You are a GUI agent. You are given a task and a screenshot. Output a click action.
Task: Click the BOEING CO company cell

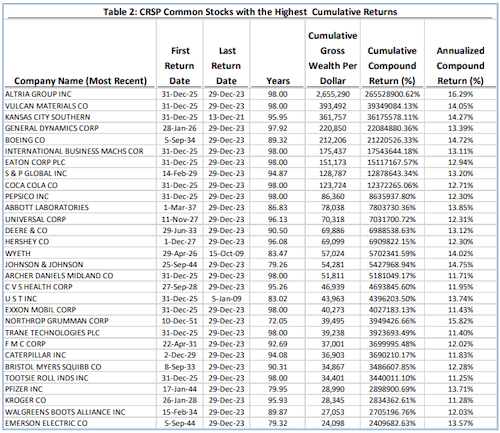click(x=25, y=140)
